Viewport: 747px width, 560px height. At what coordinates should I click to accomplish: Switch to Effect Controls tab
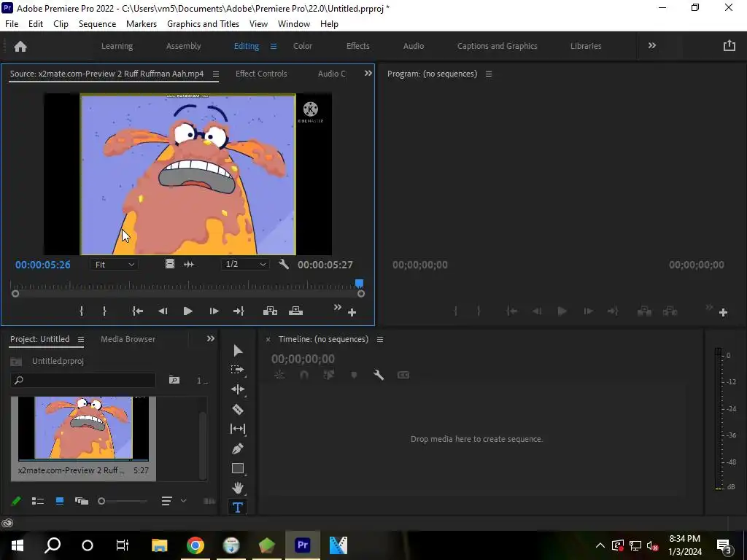pyautogui.click(x=261, y=74)
